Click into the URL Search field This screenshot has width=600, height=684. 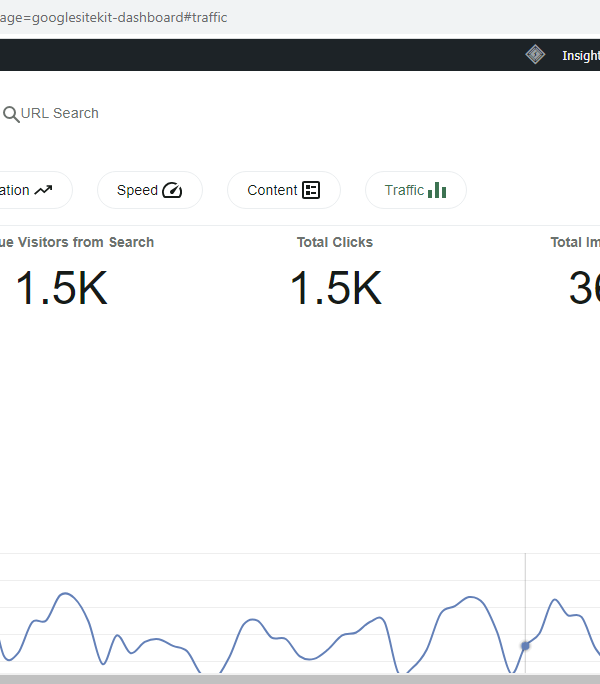(59, 113)
